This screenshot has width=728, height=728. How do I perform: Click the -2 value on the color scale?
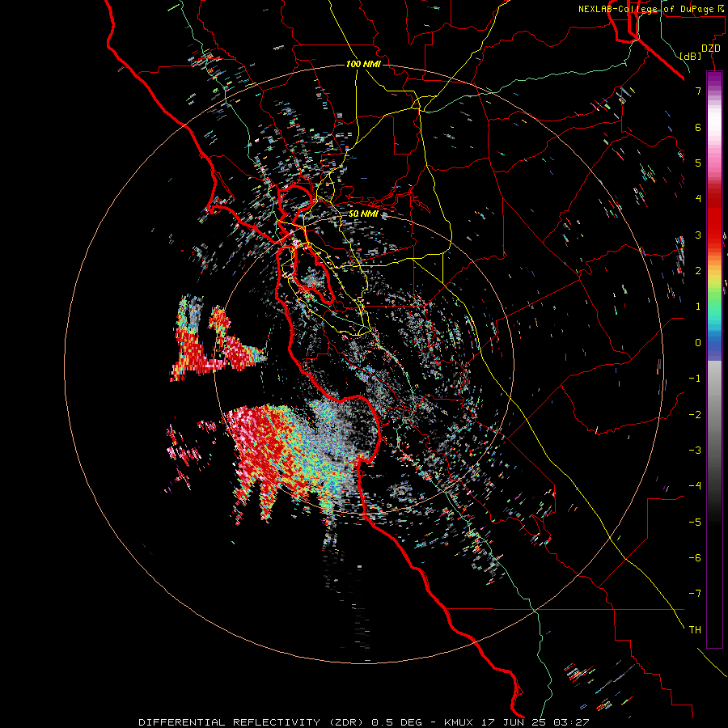(695, 415)
